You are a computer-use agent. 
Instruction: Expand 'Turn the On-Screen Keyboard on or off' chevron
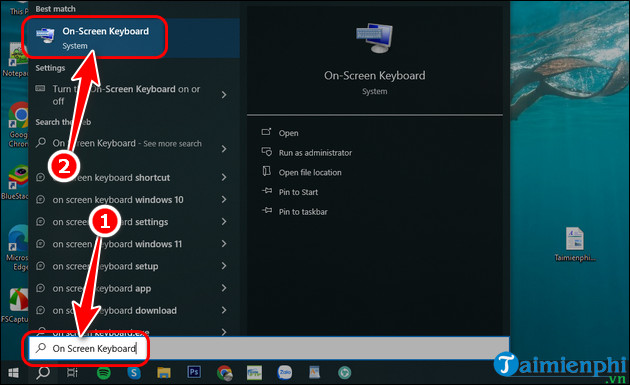pos(224,95)
